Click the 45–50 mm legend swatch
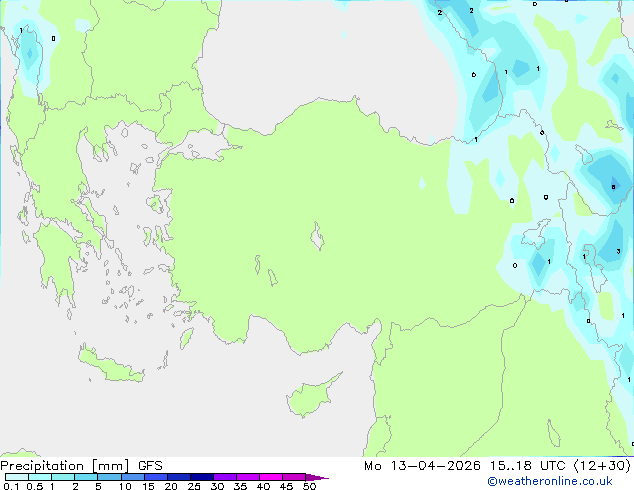Image resolution: width=634 pixels, height=490 pixels. [294, 477]
